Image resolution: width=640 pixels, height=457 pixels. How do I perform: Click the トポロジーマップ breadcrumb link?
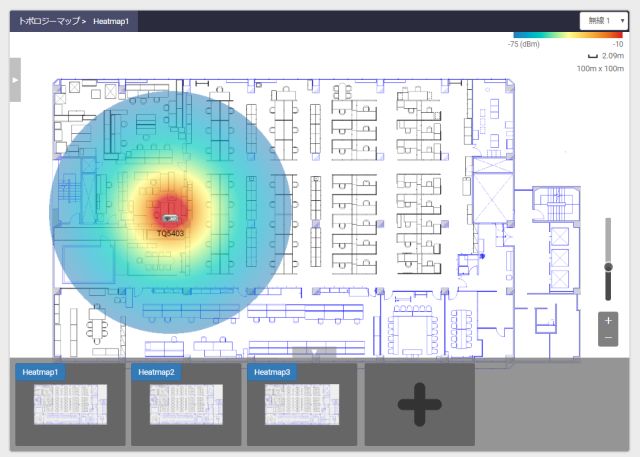click(49, 21)
